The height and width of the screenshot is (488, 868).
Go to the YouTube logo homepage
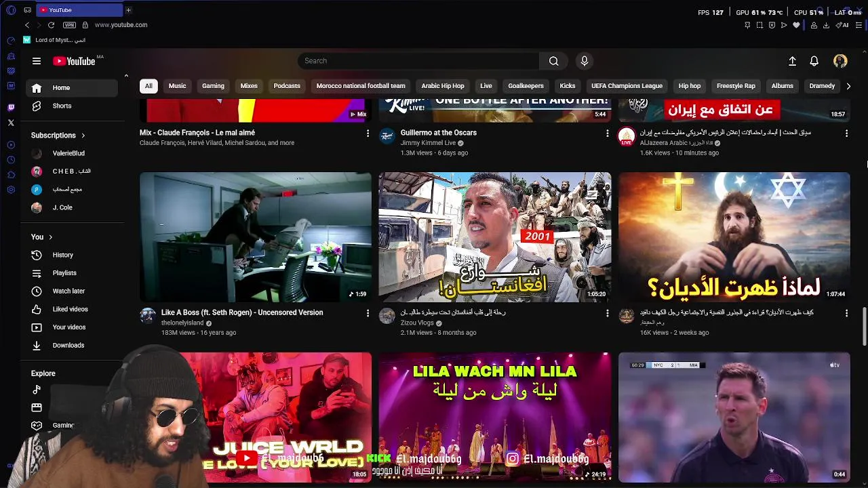click(x=74, y=61)
